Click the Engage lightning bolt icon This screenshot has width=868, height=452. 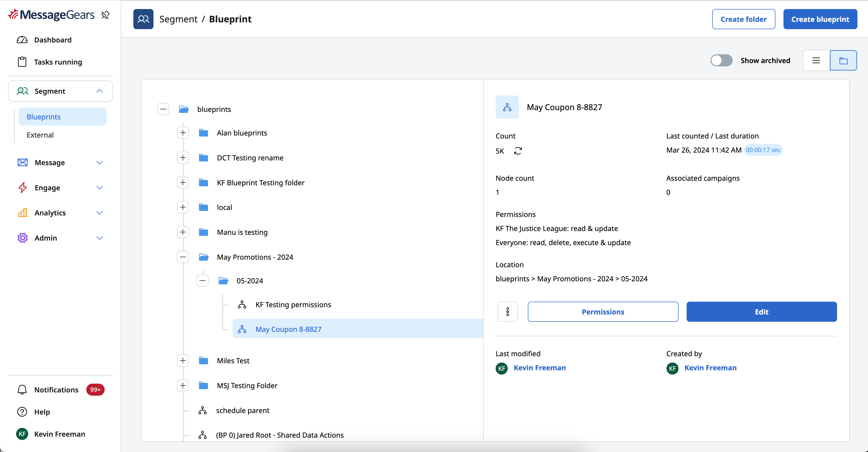tap(23, 188)
